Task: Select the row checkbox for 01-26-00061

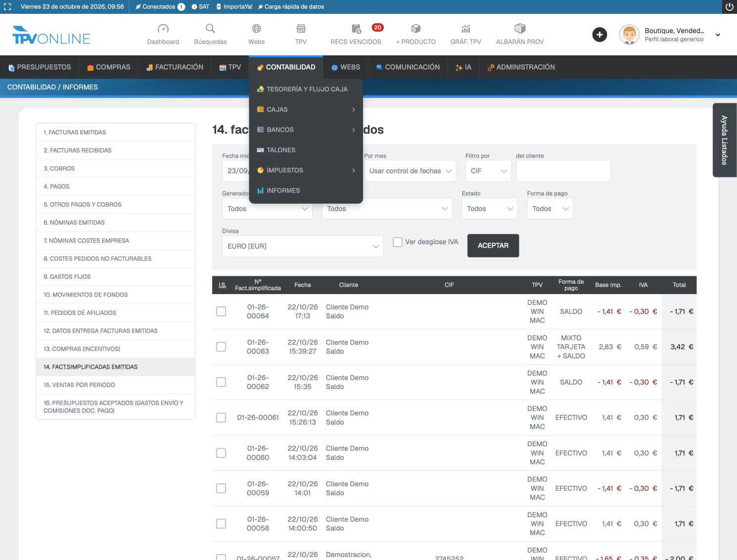Action: tap(221, 418)
